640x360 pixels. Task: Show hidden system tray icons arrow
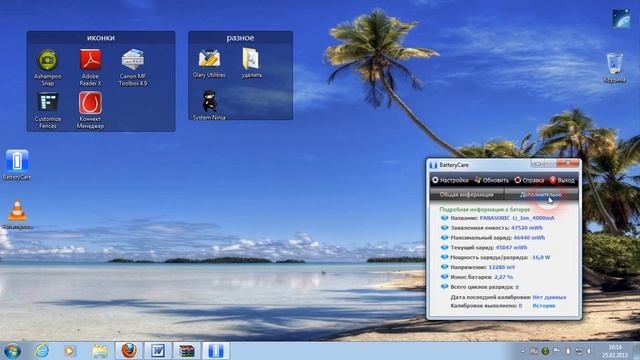pyautogui.click(x=522, y=351)
